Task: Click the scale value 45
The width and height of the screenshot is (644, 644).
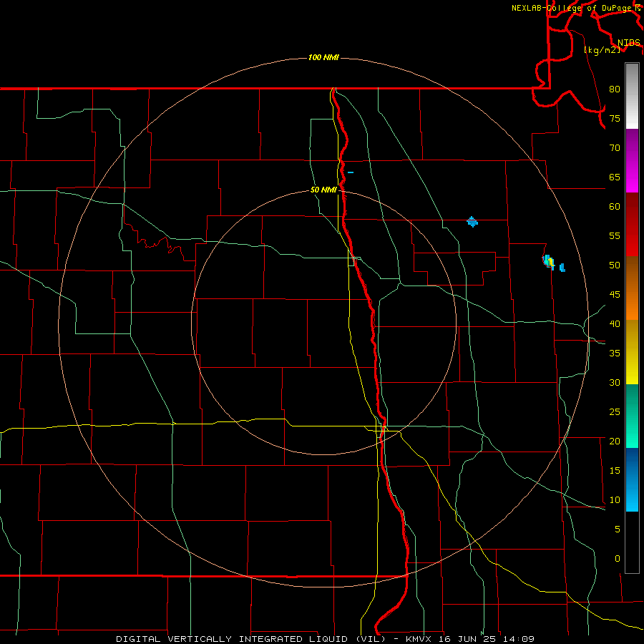Action: pos(615,295)
